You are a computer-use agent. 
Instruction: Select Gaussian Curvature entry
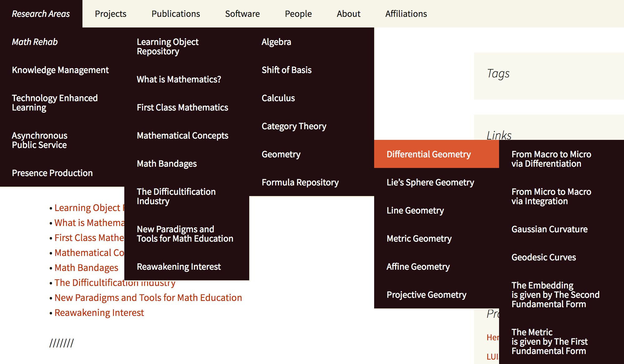click(549, 229)
